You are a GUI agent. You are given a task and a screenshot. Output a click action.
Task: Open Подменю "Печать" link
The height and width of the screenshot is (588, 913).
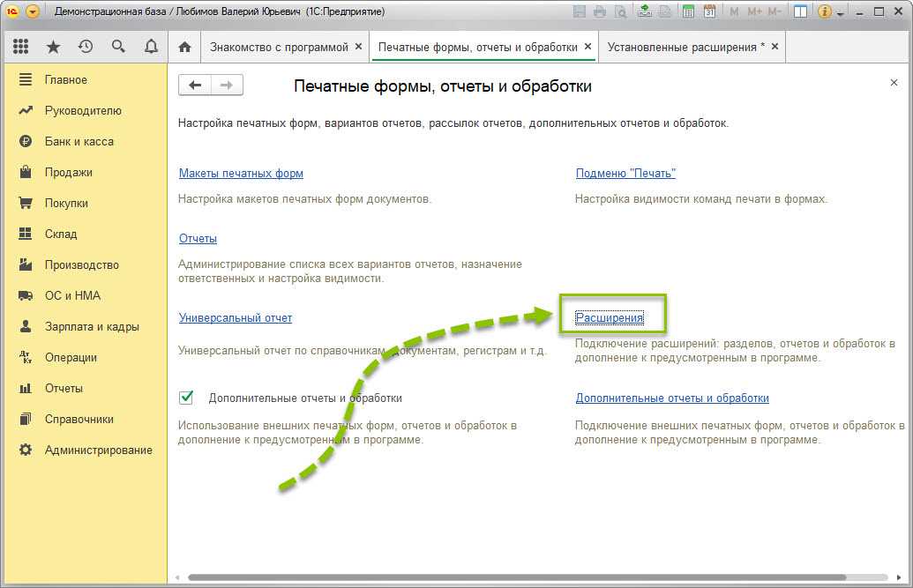(625, 173)
